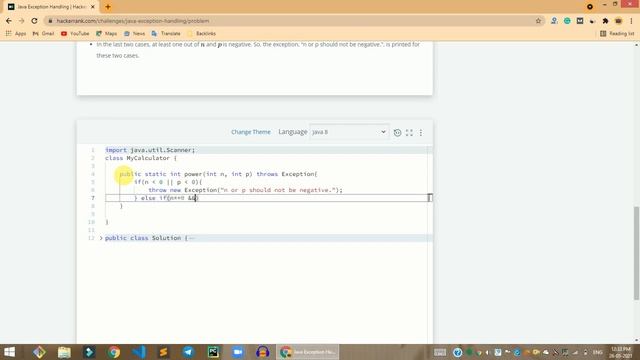Reset code with the editor history icon

[397, 132]
